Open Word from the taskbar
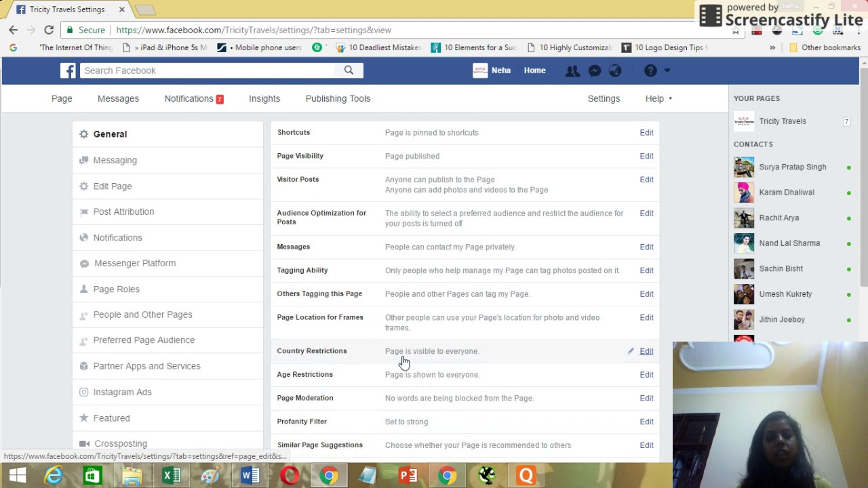 250,476
